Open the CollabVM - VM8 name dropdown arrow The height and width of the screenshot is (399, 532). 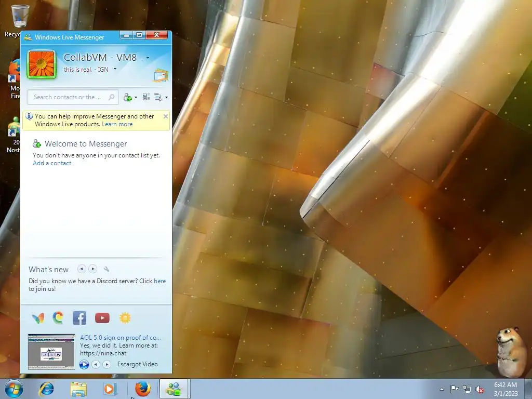[148, 58]
